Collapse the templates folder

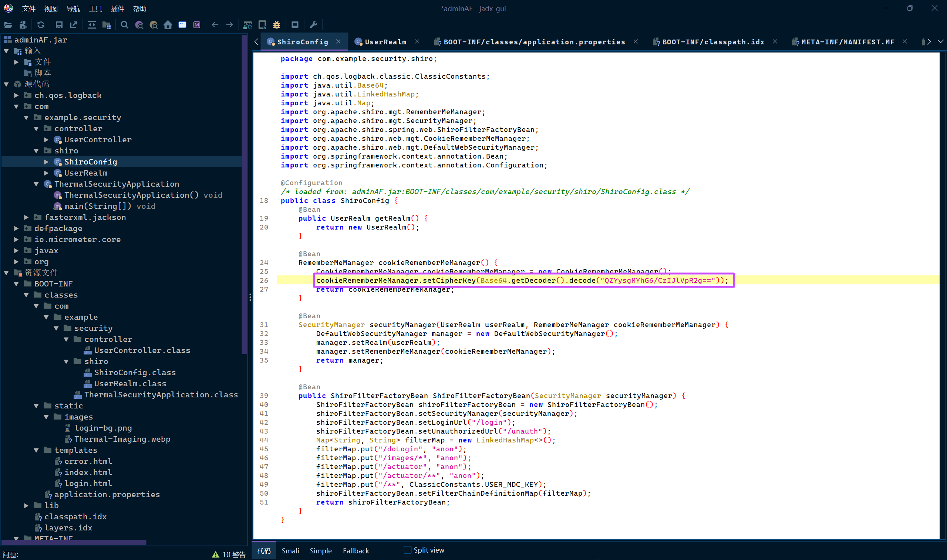click(36, 450)
